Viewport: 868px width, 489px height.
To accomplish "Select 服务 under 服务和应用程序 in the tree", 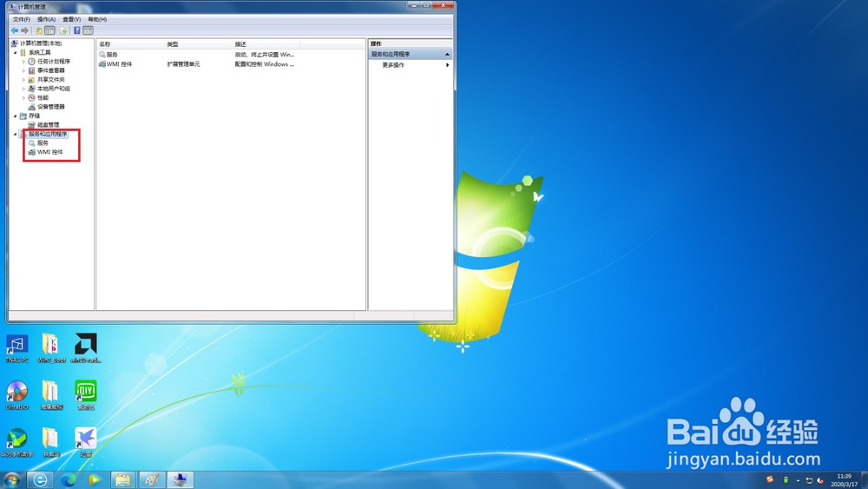I will [x=43, y=143].
